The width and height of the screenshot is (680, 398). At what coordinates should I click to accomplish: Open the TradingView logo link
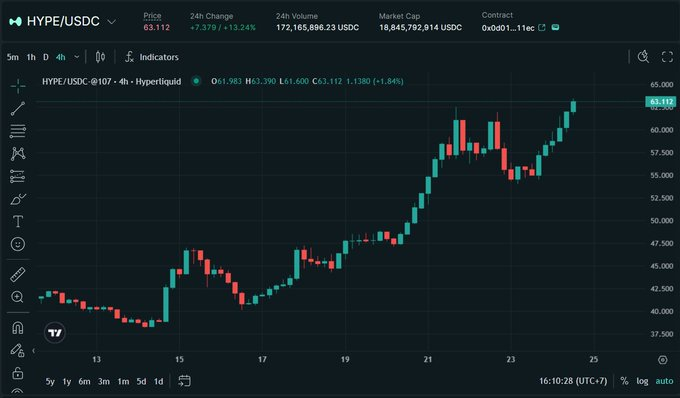55,333
